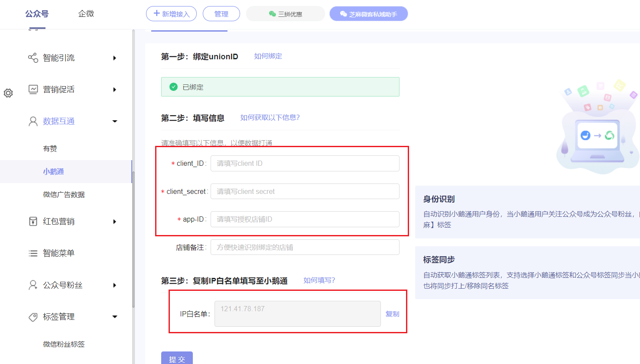This screenshot has width=640, height=364.
Task: Click the 提交 submit button
Action: pos(177,358)
